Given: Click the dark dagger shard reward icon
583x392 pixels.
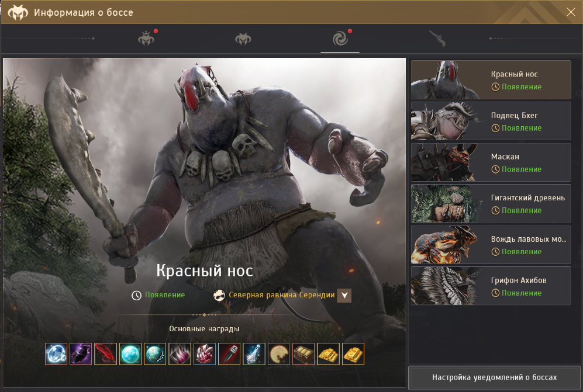Looking at the screenshot, I should tap(229, 354).
